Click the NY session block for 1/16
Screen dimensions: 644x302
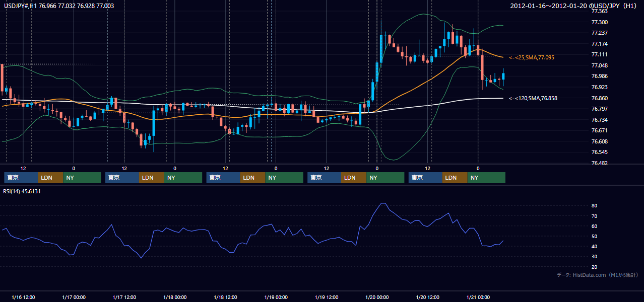click(x=82, y=178)
